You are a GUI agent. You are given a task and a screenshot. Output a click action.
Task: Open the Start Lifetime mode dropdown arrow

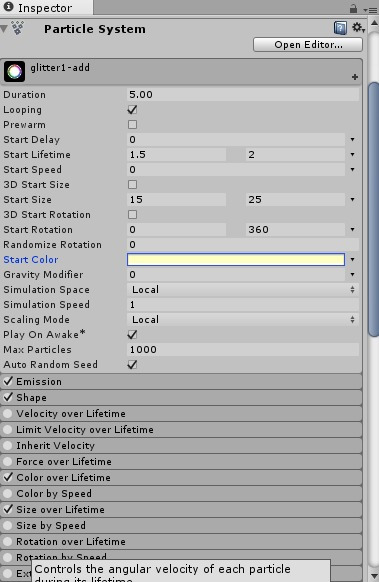point(352,154)
